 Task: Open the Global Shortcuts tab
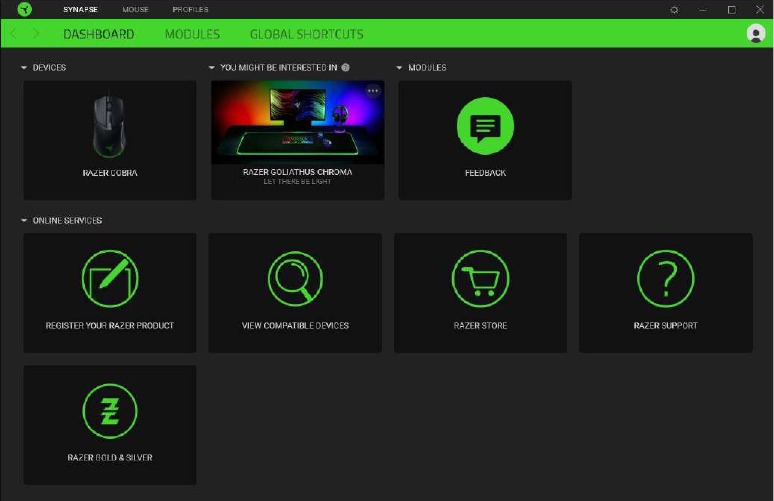[x=306, y=34]
